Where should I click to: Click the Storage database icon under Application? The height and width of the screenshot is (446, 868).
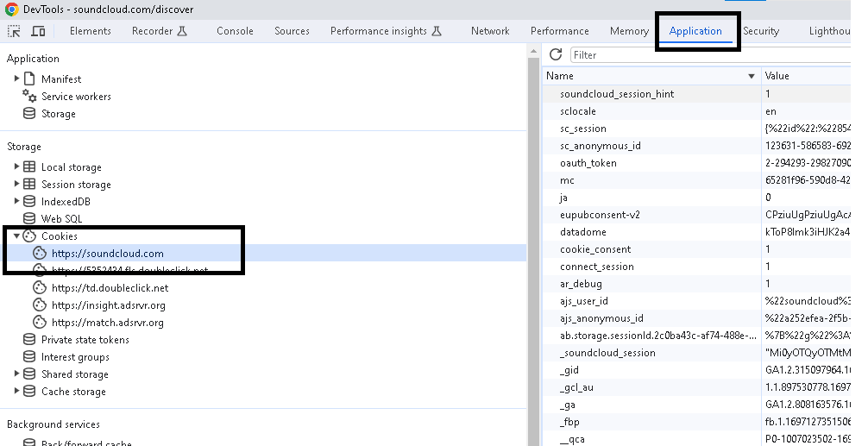[29, 113]
